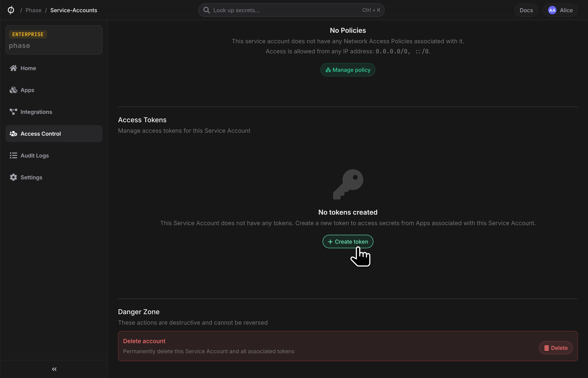Click the network icon in Manage policy
The image size is (588, 378).
pos(328,70)
